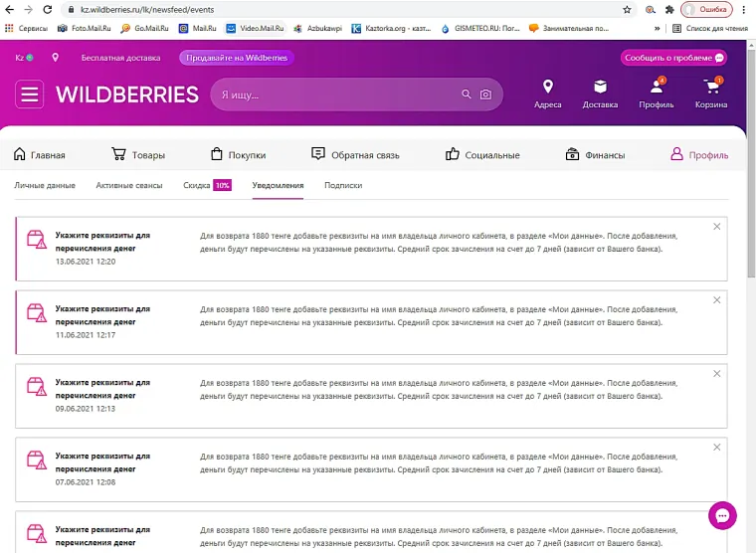Bookmark this page with star icon
This screenshot has width=756, height=553.
pos(627,9)
